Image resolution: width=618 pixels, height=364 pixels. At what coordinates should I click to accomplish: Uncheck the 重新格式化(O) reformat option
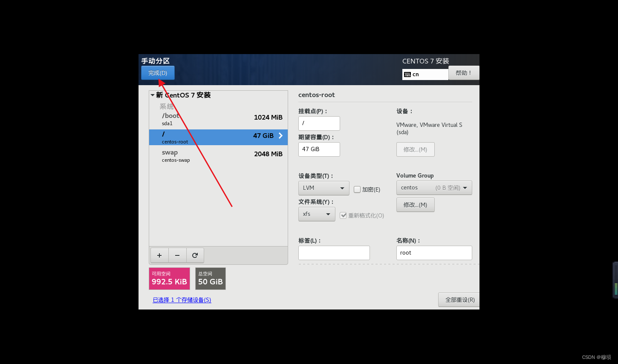[344, 215]
